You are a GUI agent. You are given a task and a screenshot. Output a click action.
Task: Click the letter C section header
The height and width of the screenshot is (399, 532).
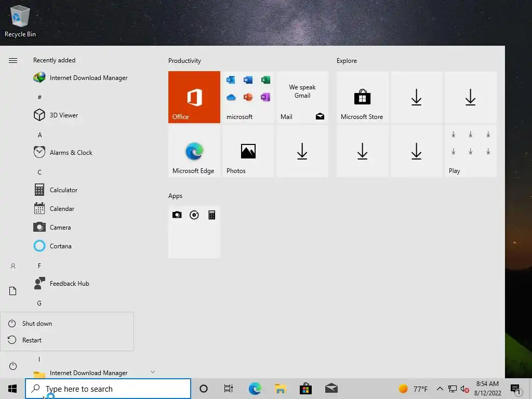coord(39,172)
